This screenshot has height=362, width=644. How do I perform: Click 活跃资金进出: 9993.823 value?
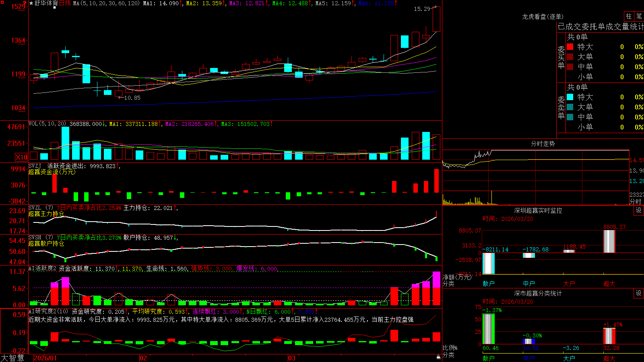[x=83, y=166]
